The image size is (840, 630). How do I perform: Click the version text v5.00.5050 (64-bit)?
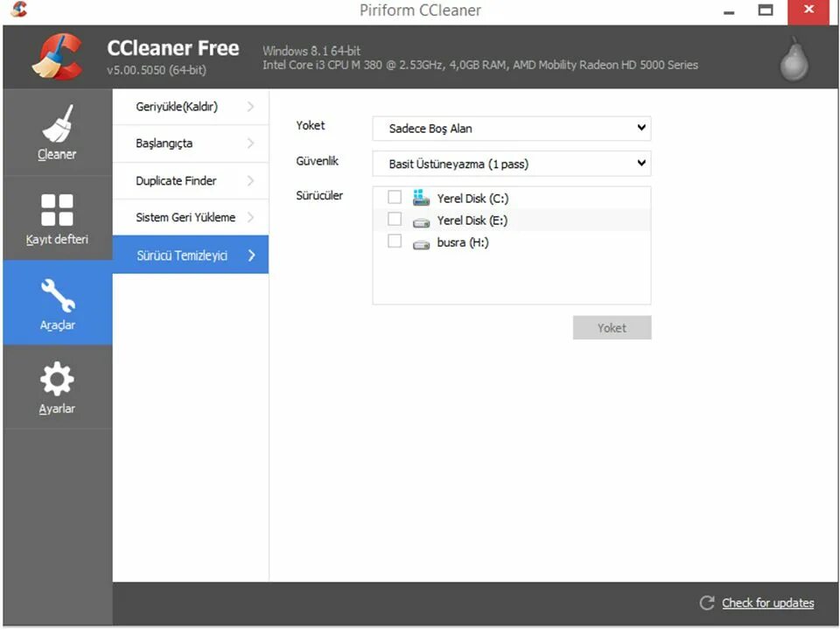click(x=157, y=70)
